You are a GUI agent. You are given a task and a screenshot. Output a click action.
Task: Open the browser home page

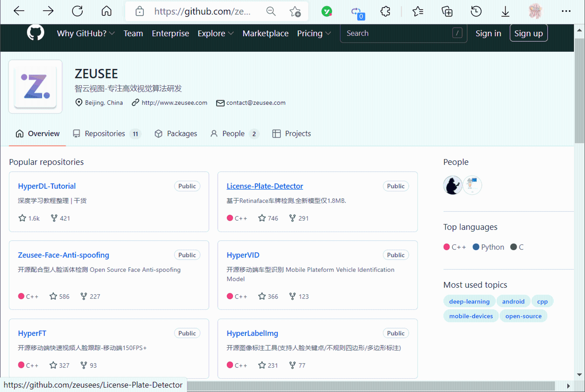106,11
